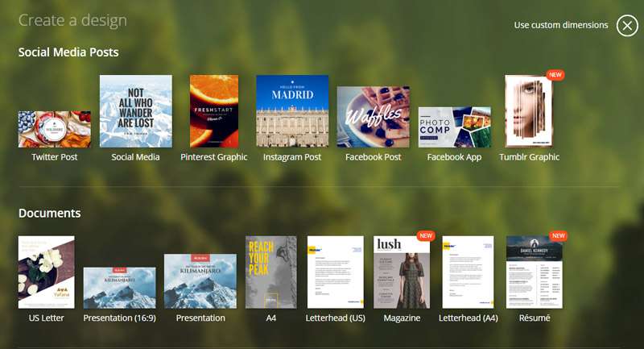Choose the Presentation thumbnail
The width and height of the screenshot is (644, 349).
point(200,281)
